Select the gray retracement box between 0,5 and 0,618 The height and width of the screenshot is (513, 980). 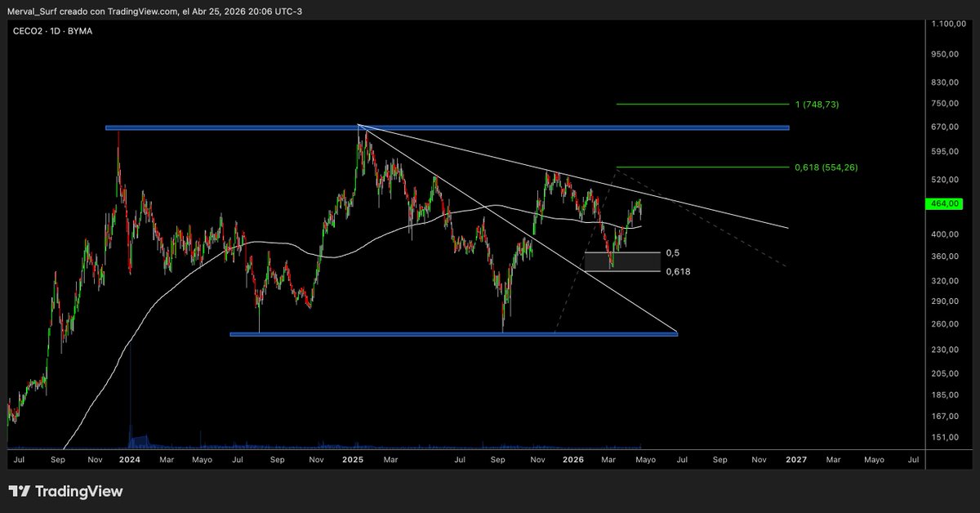pos(623,261)
